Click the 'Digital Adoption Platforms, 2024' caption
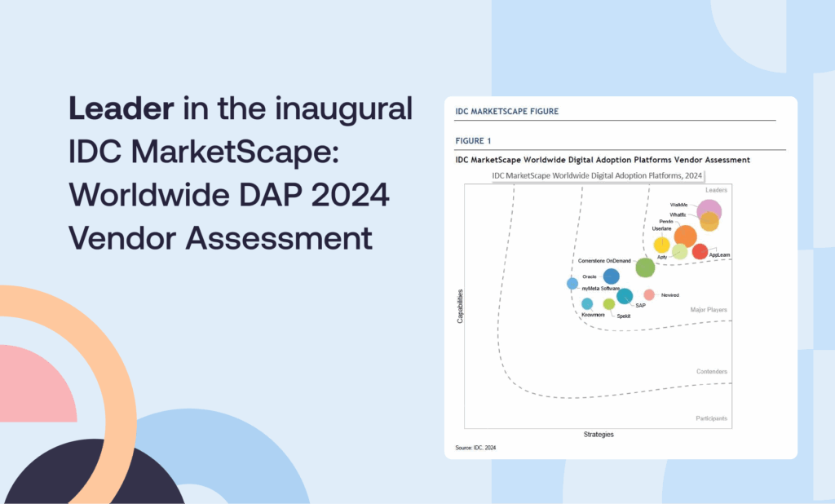Image resolution: width=835 pixels, height=504 pixels. pyautogui.click(x=597, y=175)
